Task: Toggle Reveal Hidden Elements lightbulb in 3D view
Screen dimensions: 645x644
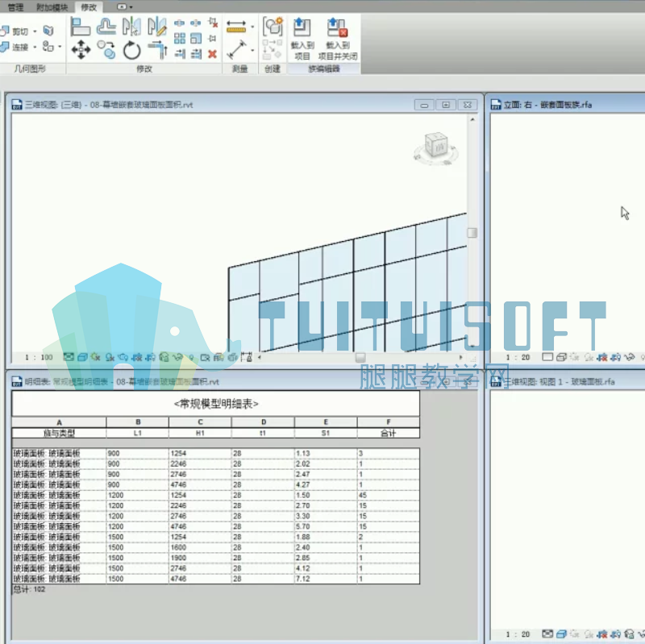Action: pyautogui.click(x=191, y=357)
